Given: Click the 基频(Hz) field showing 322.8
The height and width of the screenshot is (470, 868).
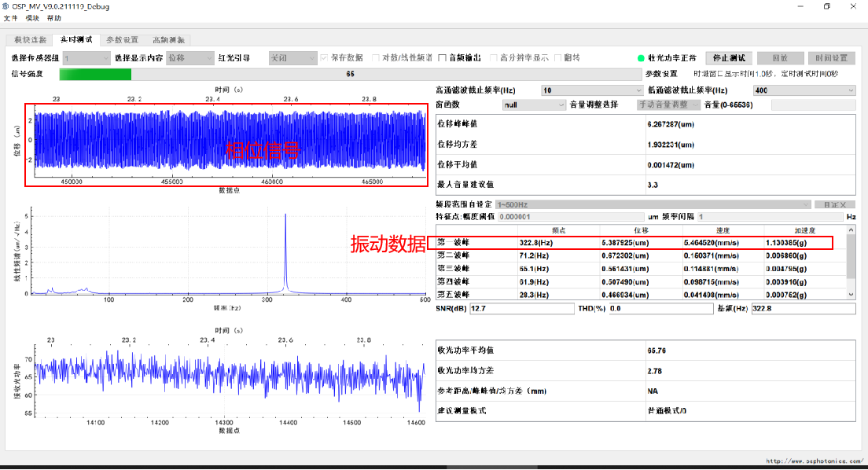Looking at the screenshot, I should (x=804, y=308).
